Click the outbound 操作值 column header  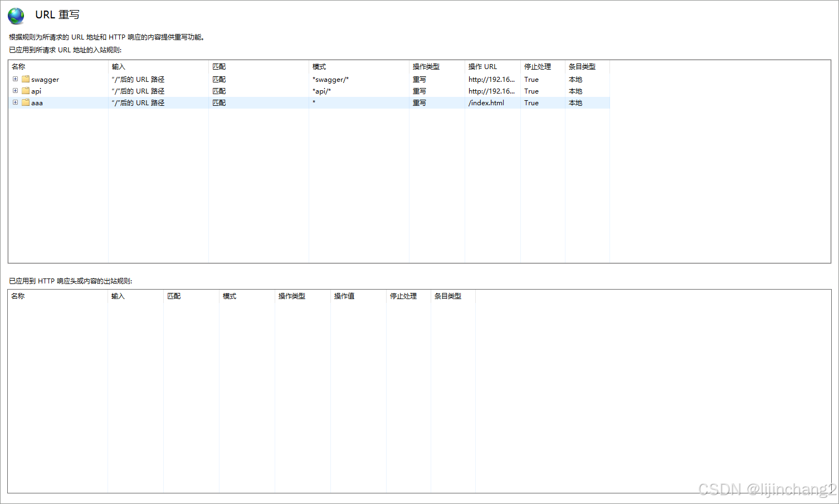344,296
